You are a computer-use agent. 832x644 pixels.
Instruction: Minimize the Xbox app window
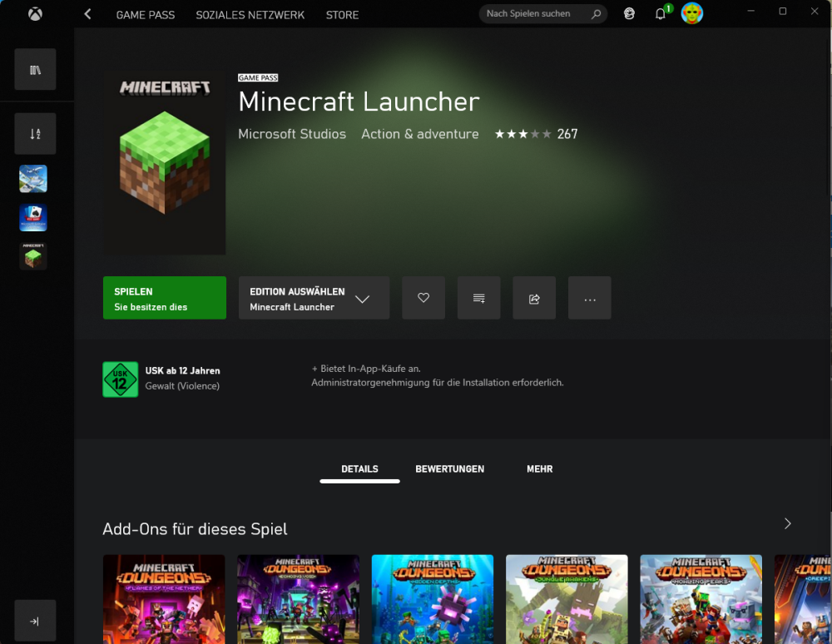pos(750,11)
